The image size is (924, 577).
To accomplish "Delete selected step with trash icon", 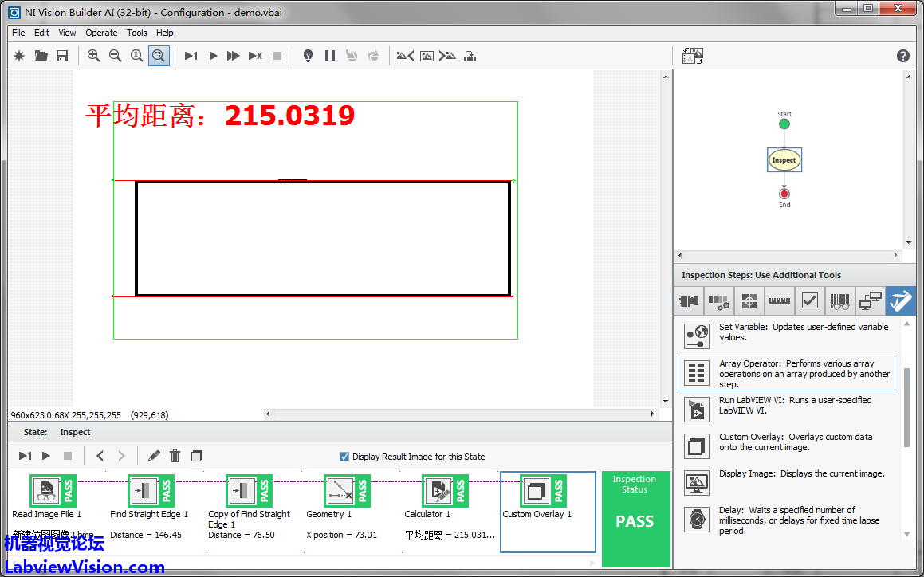I will 175,456.
